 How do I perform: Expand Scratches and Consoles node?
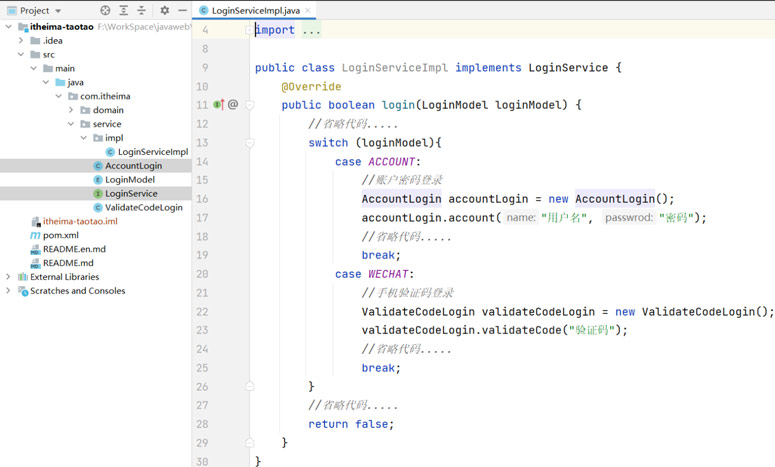pos(8,291)
